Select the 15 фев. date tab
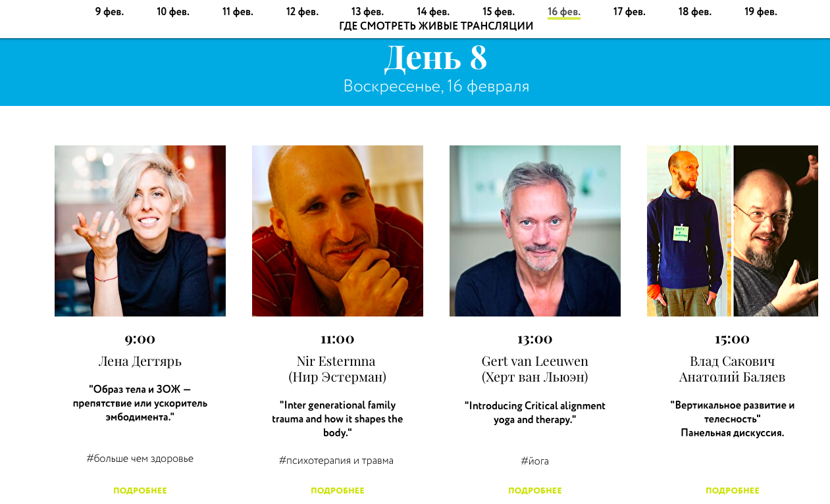 click(498, 12)
